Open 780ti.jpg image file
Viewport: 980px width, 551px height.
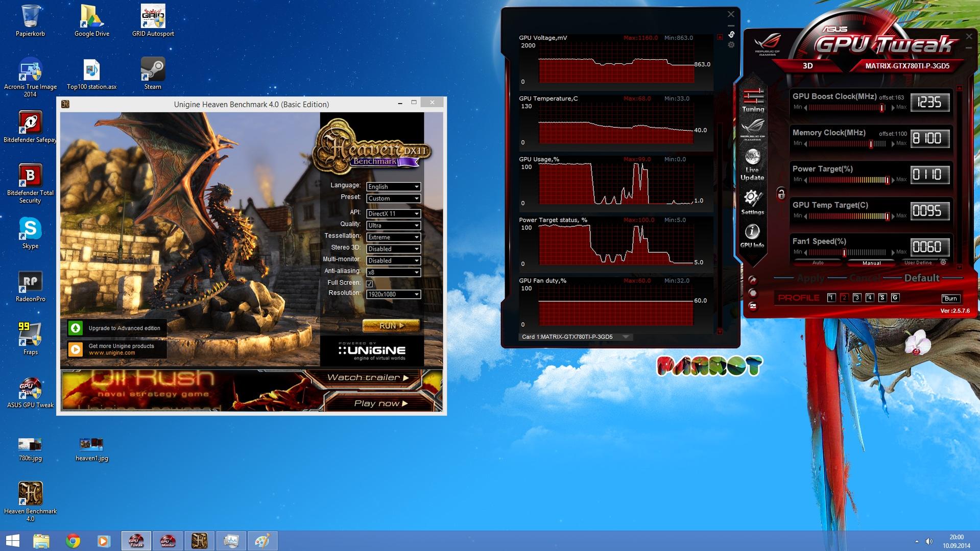pyautogui.click(x=30, y=449)
